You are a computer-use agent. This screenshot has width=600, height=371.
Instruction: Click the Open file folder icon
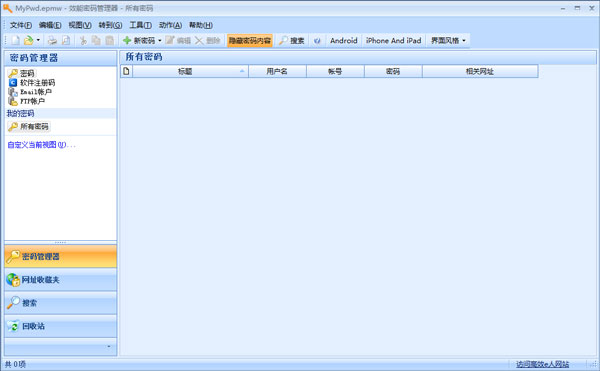[x=28, y=40]
